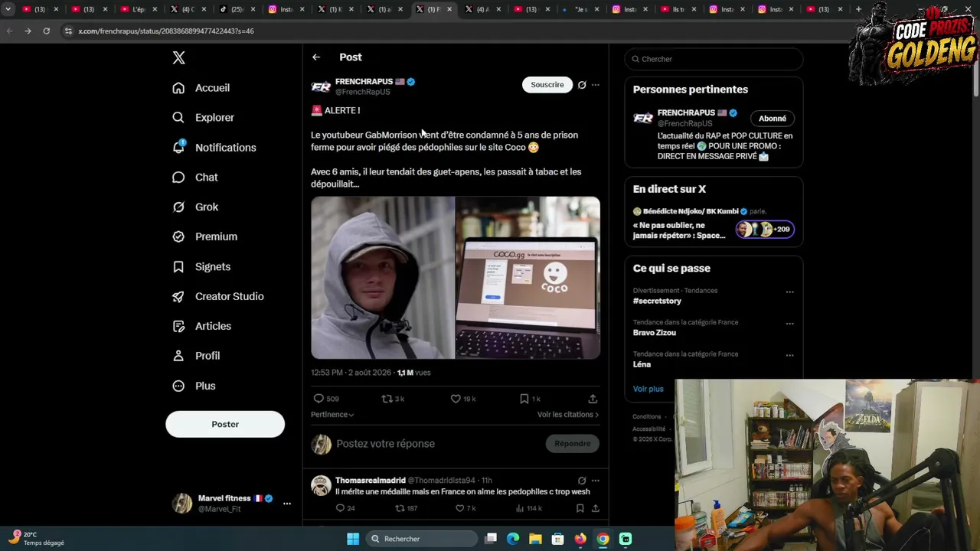
Task: Open more options for Bravo Zizou trend
Action: (x=789, y=324)
